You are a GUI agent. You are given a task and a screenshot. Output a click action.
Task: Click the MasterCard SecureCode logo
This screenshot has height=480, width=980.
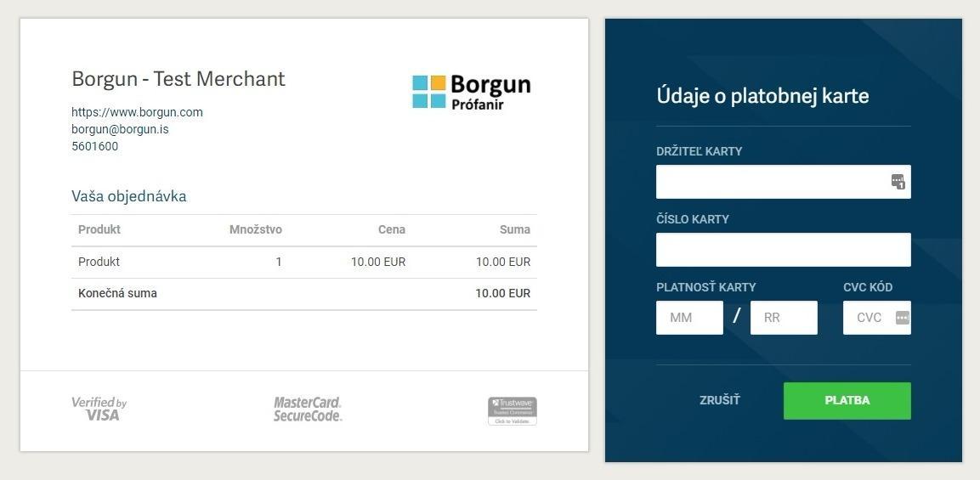tap(308, 409)
